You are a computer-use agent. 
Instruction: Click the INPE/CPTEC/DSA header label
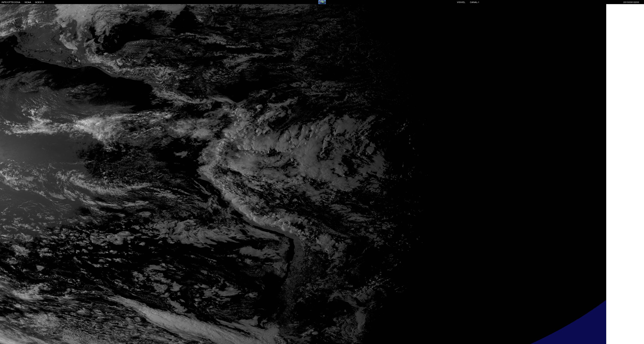click(x=11, y=2)
